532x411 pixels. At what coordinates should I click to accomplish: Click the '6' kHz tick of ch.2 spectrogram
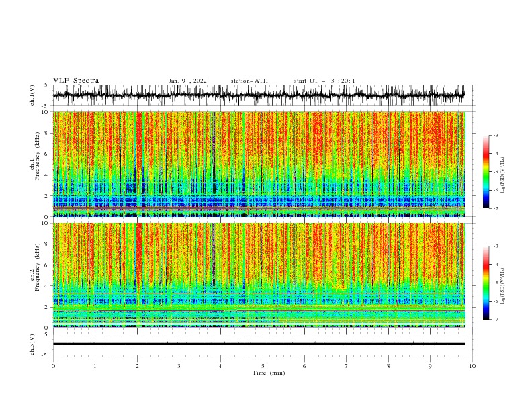tap(47, 265)
